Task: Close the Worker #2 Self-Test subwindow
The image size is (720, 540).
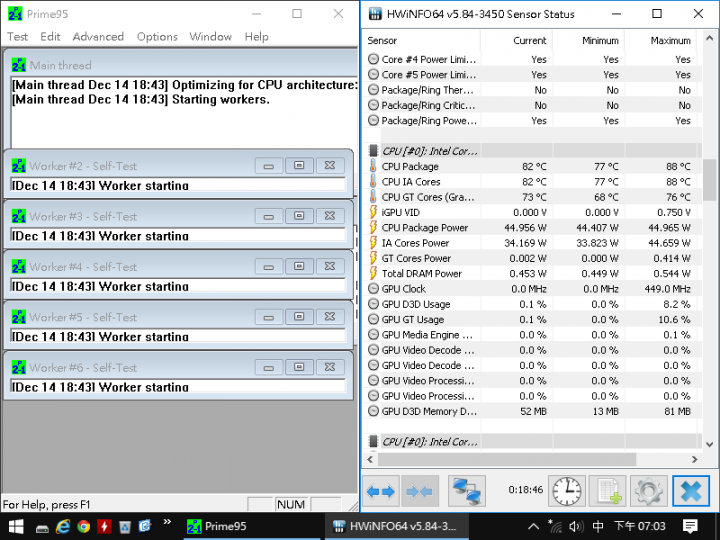Action: [330, 166]
